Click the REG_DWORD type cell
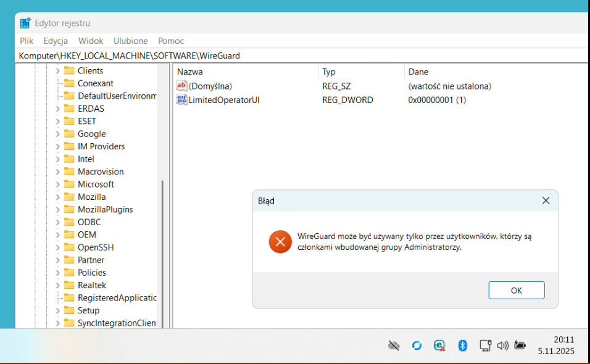 tap(347, 100)
